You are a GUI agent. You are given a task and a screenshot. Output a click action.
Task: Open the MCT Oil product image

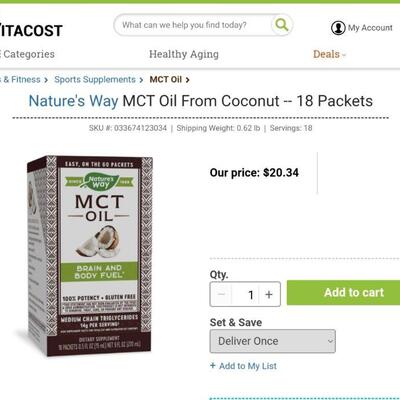click(88, 255)
